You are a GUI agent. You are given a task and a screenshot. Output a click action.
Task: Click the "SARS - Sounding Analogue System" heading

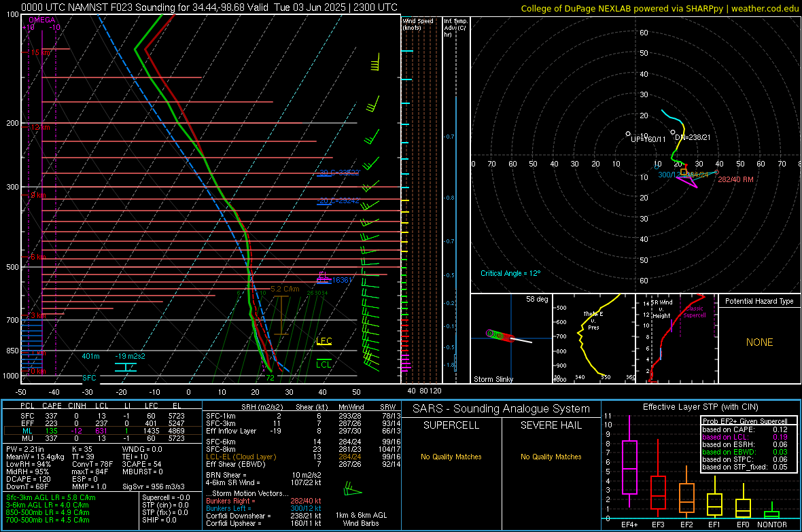(x=502, y=409)
